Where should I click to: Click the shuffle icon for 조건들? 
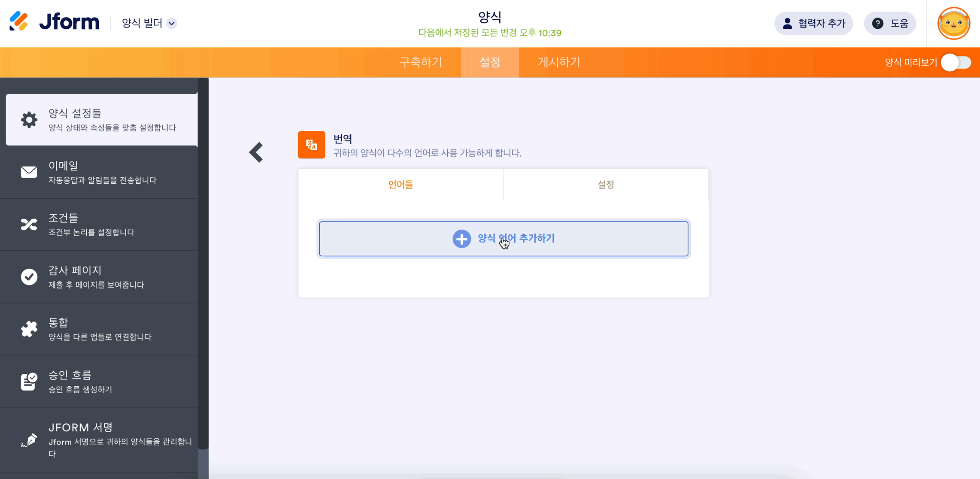click(x=29, y=224)
